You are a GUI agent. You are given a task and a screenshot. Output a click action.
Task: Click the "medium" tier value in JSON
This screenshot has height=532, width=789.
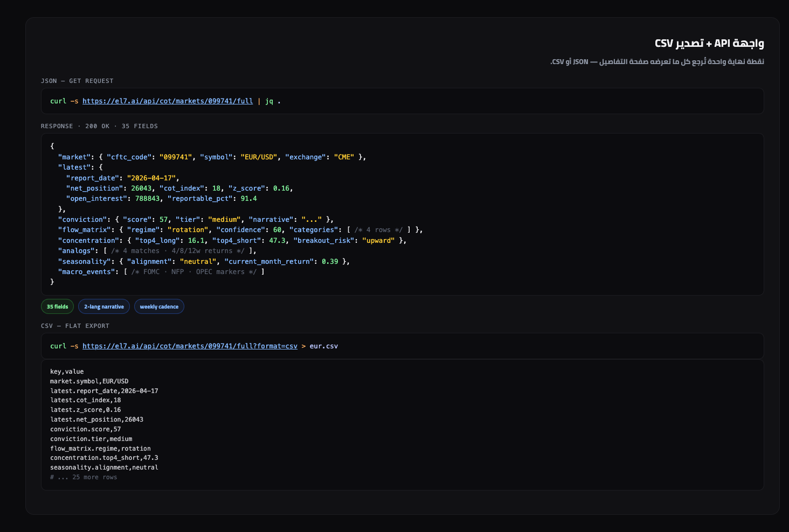[x=224, y=220]
